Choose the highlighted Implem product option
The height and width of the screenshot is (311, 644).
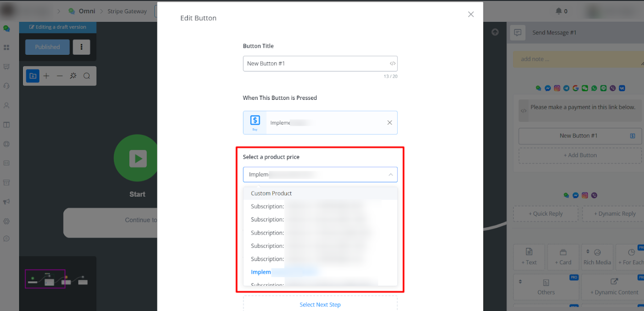click(261, 272)
